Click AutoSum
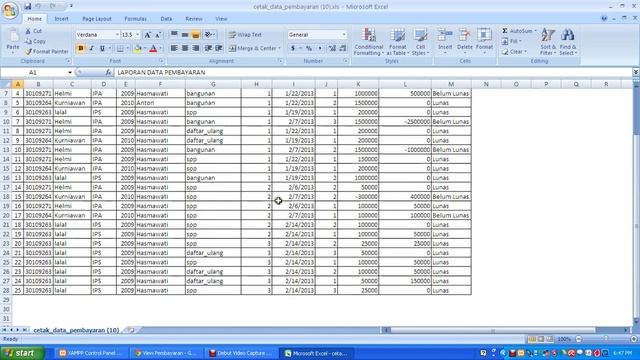The image size is (640, 360). pyautogui.click(x=518, y=31)
